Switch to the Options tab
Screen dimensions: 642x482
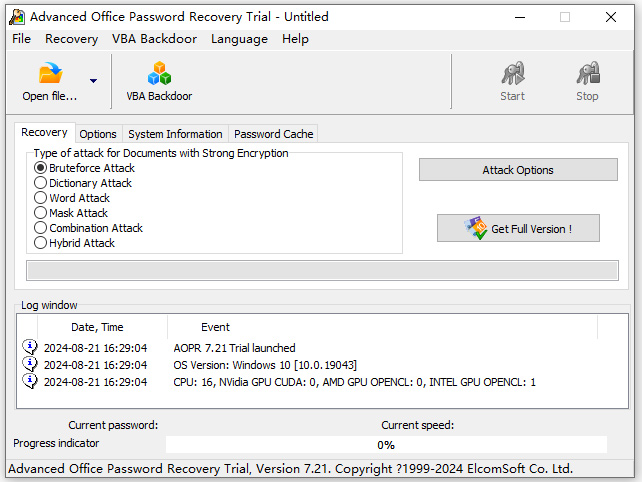[x=98, y=134]
